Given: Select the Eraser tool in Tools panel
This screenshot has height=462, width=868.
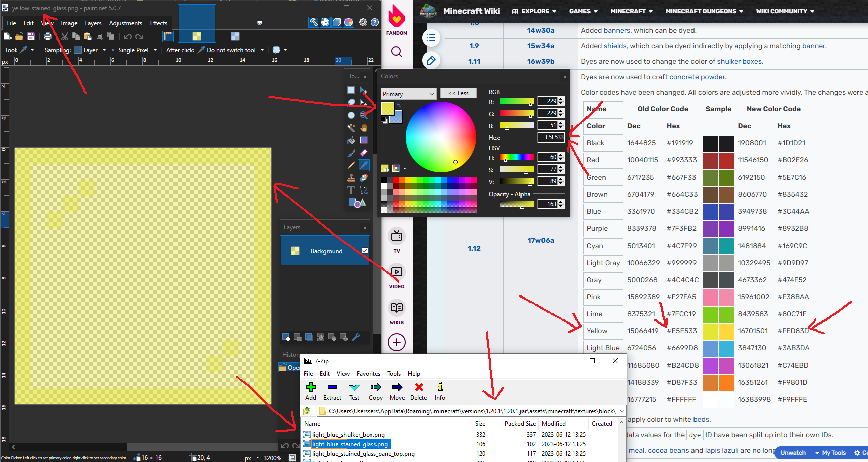Looking at the screenshot, I should (x=364, y=153).
